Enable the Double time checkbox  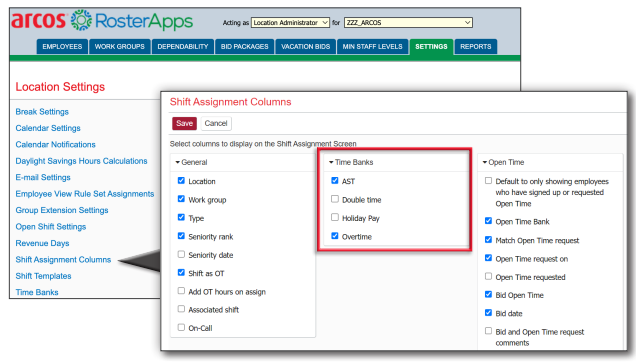click(335, 199)
